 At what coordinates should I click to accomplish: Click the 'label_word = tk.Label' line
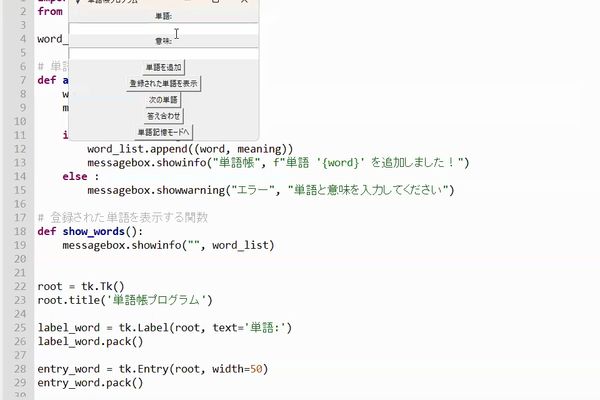point(165,328)
